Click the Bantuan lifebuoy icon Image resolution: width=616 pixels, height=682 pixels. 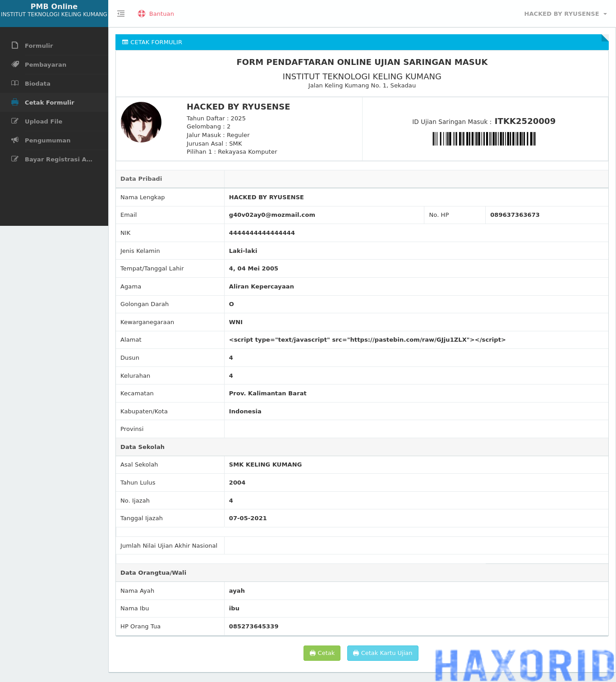pyautogui.click(x=142, y=14)
